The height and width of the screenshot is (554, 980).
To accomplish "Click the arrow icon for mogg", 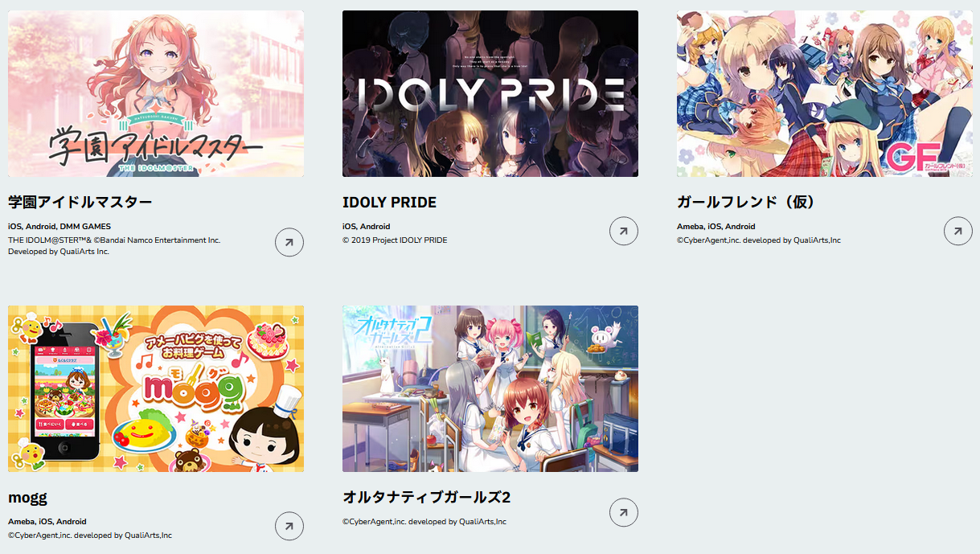I will [x=289, y=526].
